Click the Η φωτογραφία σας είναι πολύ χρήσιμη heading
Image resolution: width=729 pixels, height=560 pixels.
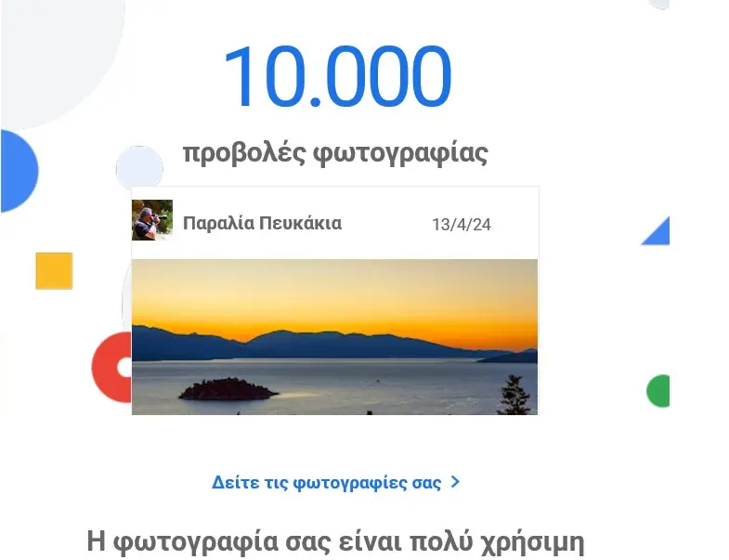pos(335,541)
